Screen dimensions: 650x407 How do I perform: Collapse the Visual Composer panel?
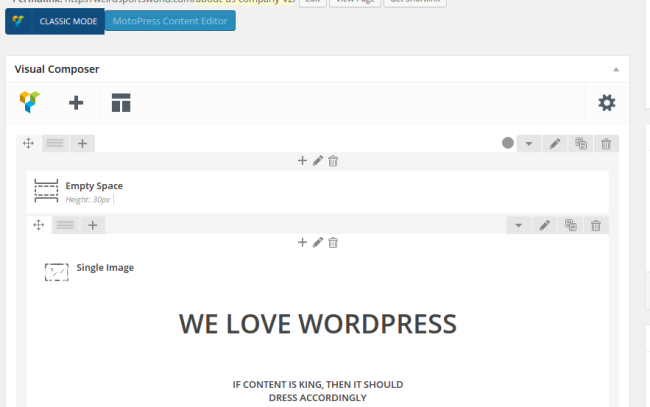(x=616, y=69)
